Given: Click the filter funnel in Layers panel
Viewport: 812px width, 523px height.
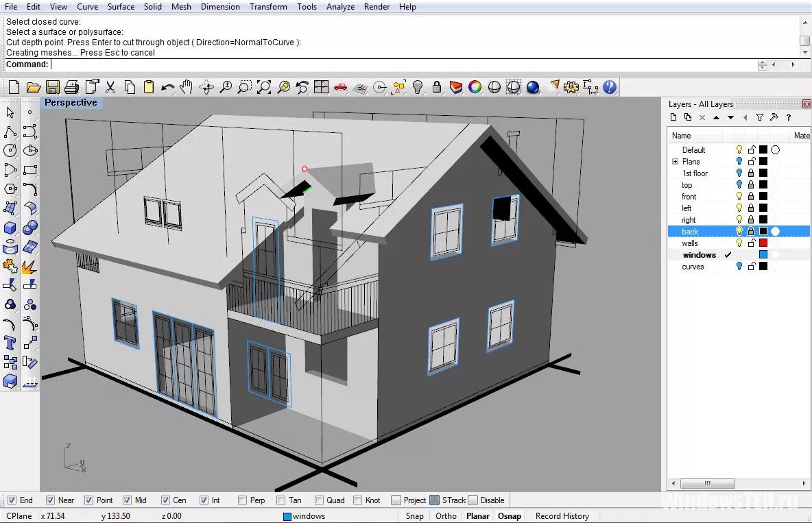Looking at the screenshot, I should [x=760, y=117].
